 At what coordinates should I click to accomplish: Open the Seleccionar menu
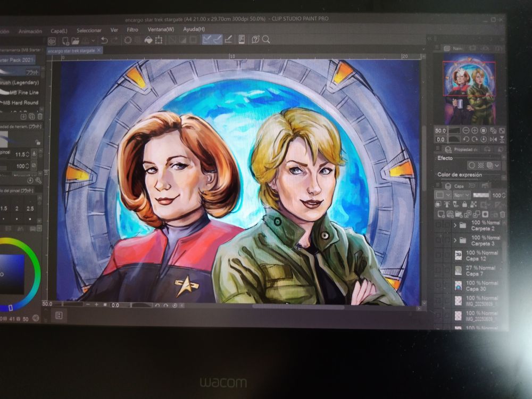[89, 30]
